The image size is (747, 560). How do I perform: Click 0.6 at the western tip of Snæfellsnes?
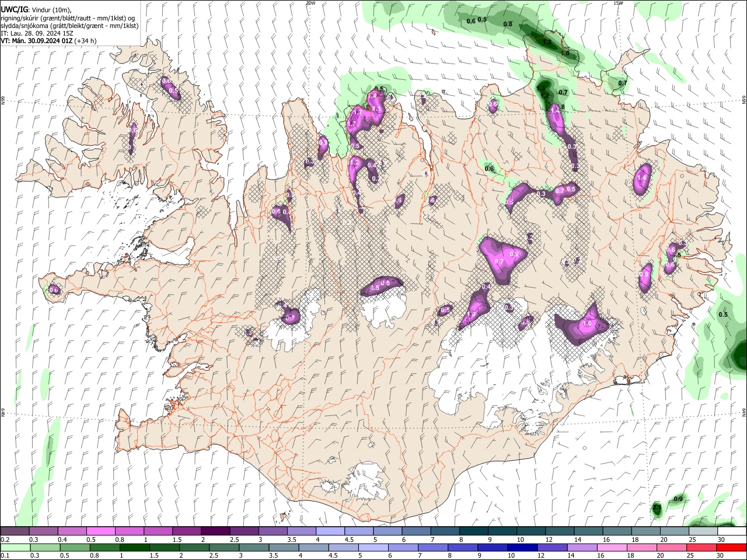point(54,289)
